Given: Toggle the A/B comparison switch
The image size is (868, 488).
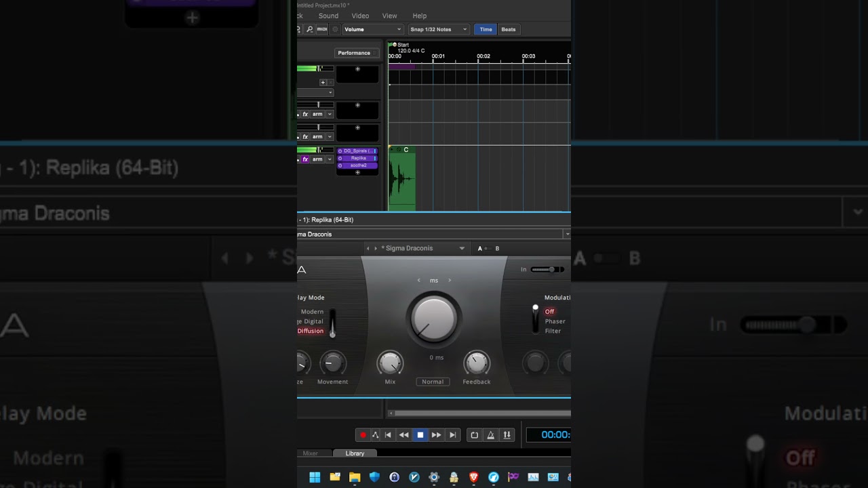Looking at the screenshot, I should 488,249.
